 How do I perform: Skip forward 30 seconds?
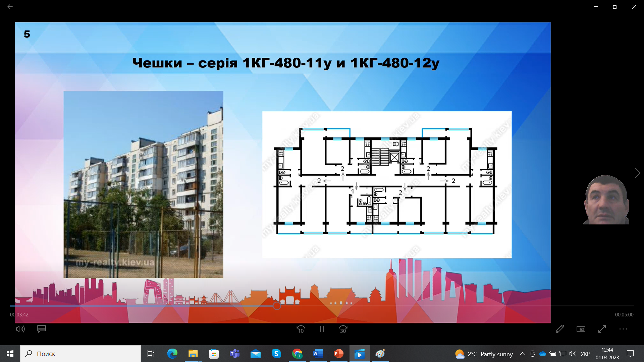[343, 329]
